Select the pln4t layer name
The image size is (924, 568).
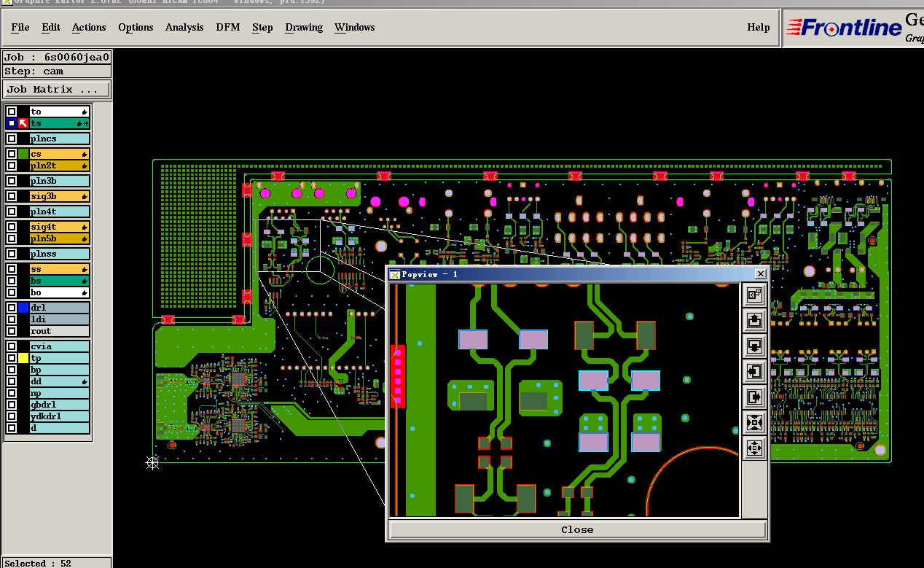[x=60, y=211]
